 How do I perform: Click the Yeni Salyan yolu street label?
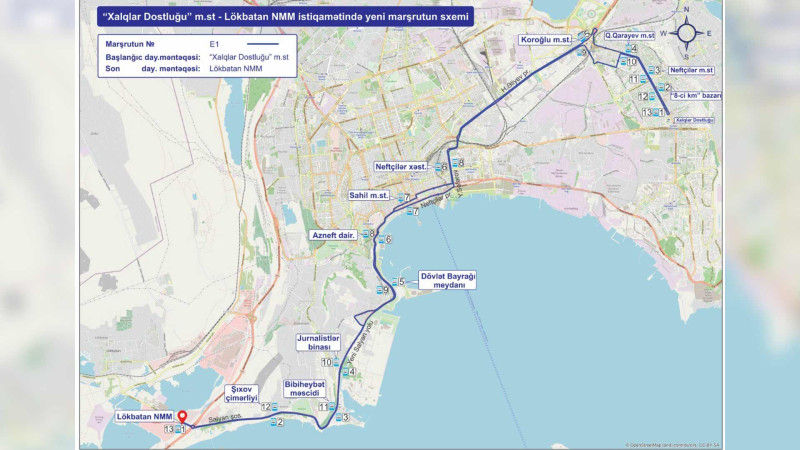(x=360, y=341)
